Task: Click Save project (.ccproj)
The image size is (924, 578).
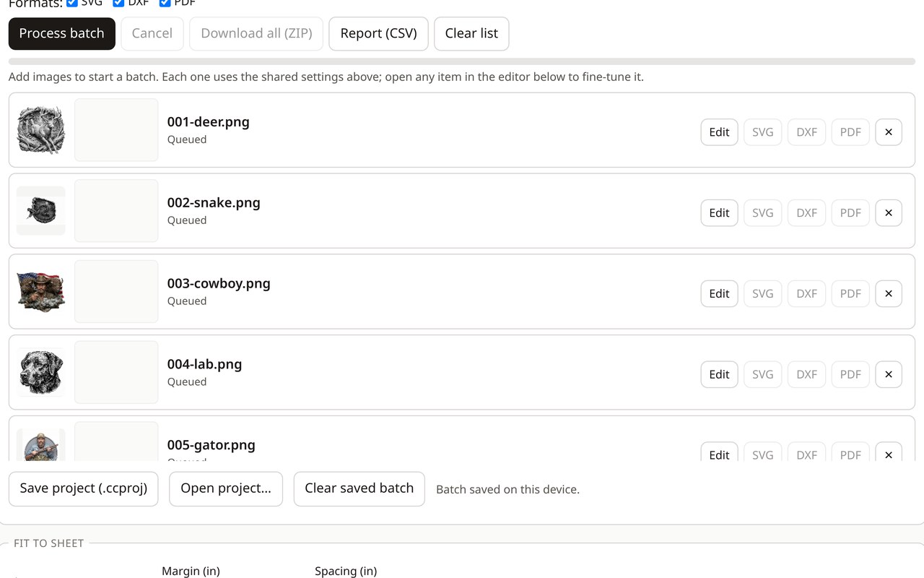Action: click(84, 489)
